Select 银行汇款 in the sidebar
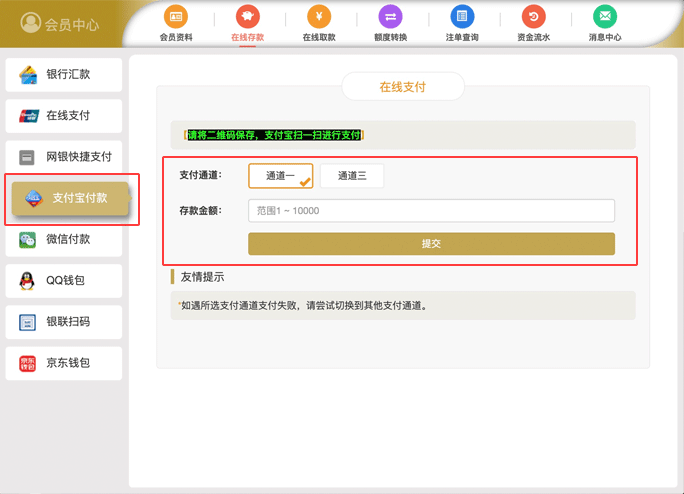The height and width of the screenshot is (494, 684). 64,75
